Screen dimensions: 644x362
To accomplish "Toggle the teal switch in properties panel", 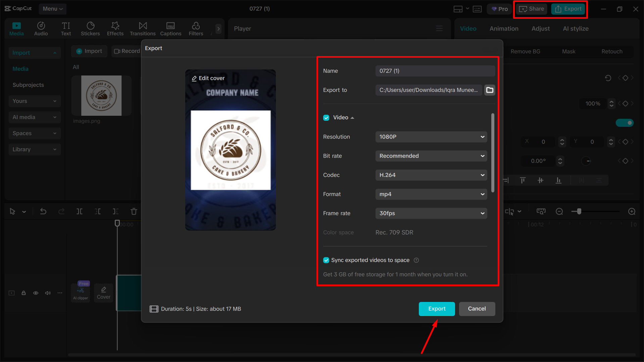I will [625, 123].
